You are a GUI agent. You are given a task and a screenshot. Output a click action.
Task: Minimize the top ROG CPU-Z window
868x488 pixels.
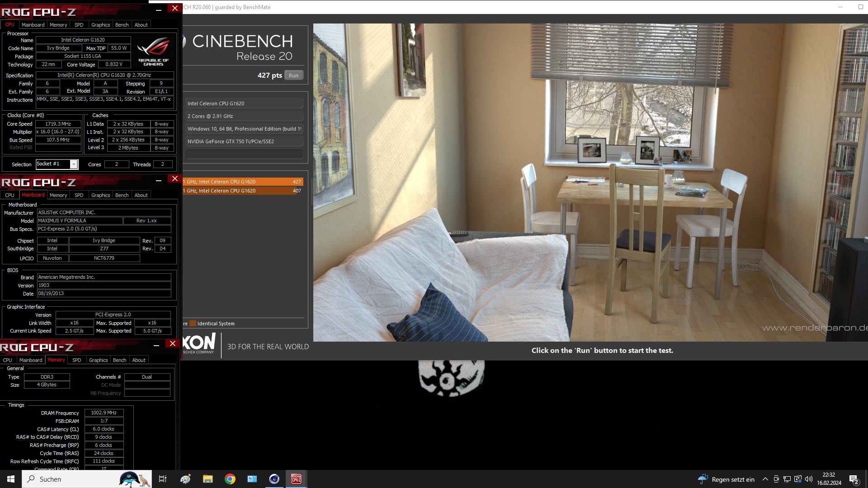pos(159,10)
